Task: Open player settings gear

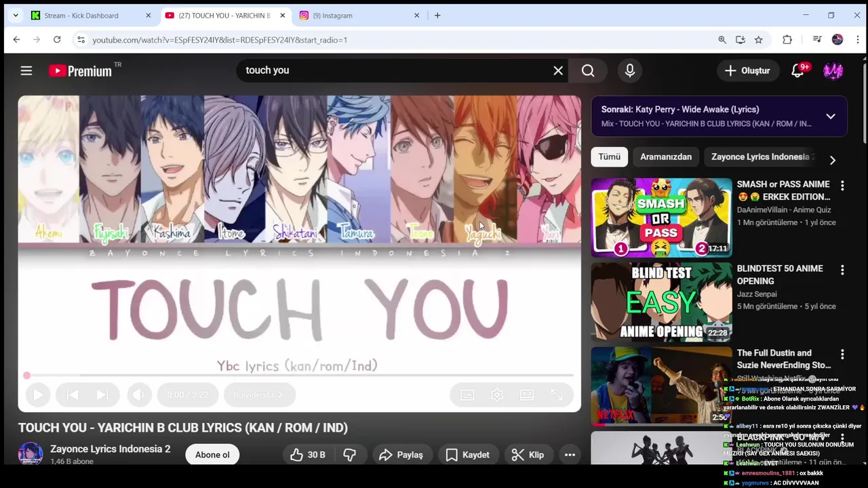Action: click(x=497, y=394)
